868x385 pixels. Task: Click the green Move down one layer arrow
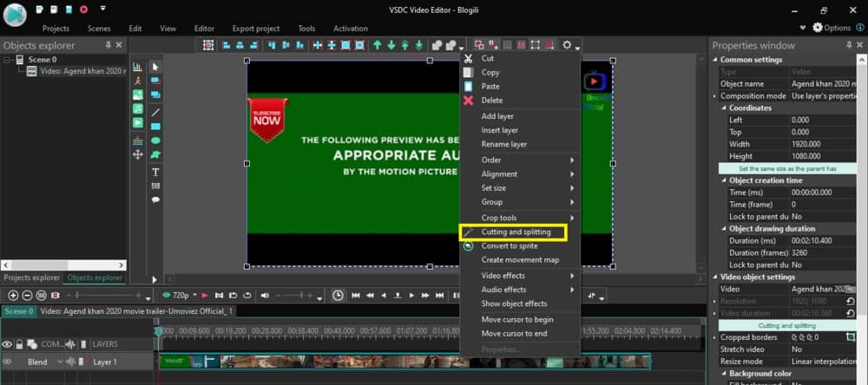391,45
